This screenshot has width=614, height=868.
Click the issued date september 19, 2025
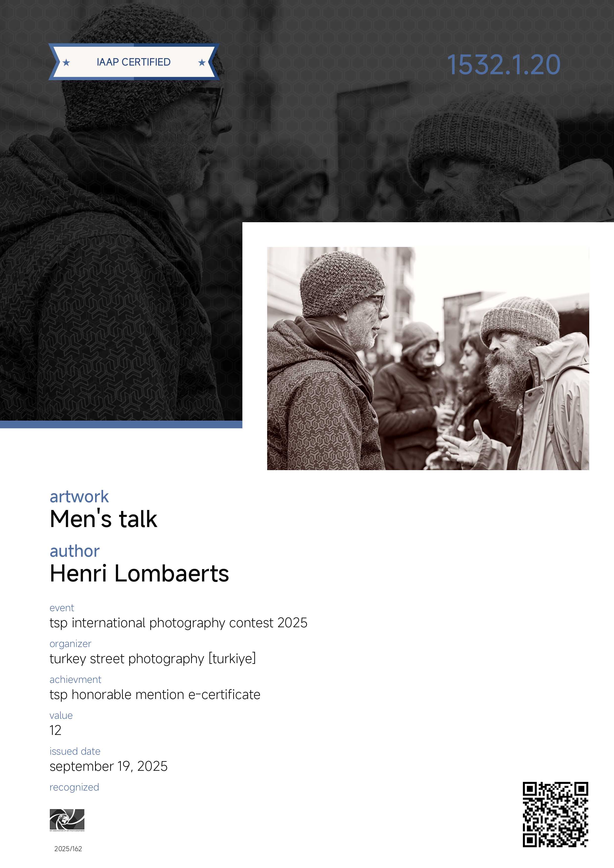pyautogui.click(x=109, y=766)
